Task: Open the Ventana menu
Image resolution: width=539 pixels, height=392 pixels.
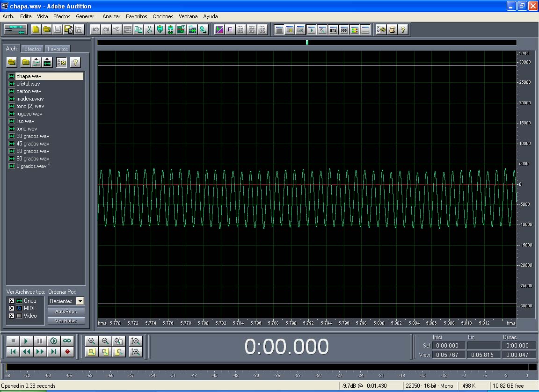Action: [x=188, y=16]
